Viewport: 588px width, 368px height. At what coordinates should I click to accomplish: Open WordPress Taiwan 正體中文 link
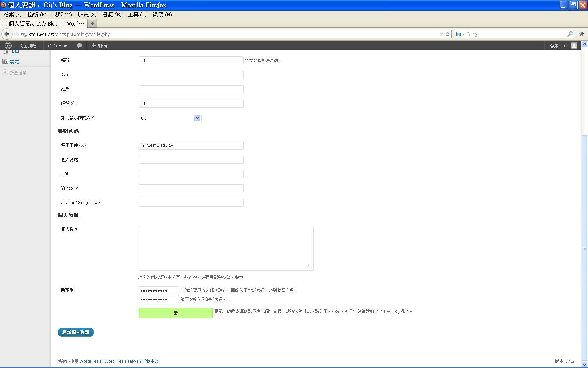[x=131, y=361]
